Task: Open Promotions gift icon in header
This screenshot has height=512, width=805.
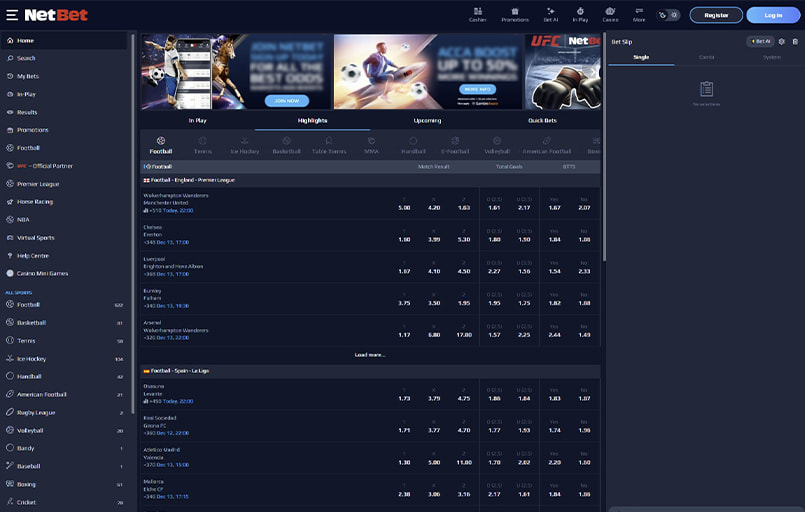Action: click(x=515, y=14)
